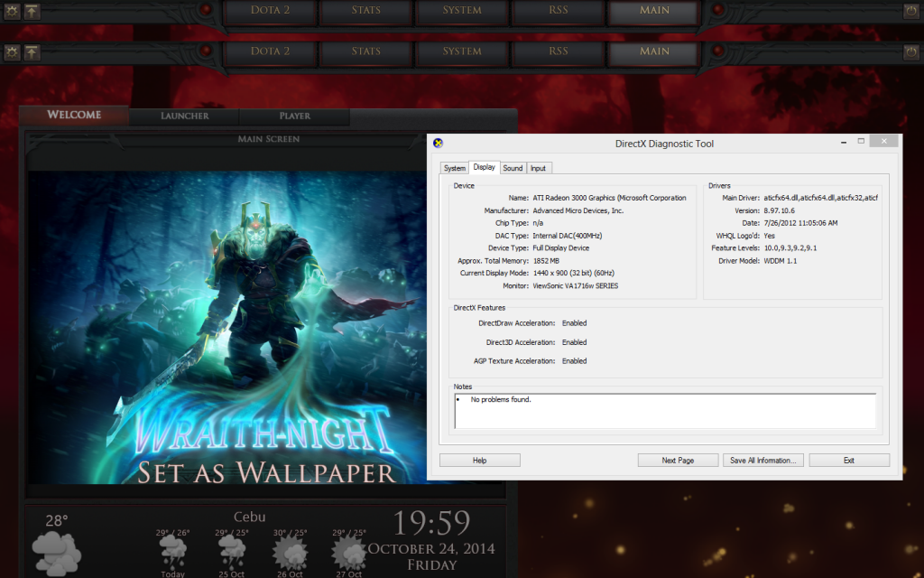Viewport: 924px width, 578px height.
Task: Click Save All Information button
Action: click(762, 461)
